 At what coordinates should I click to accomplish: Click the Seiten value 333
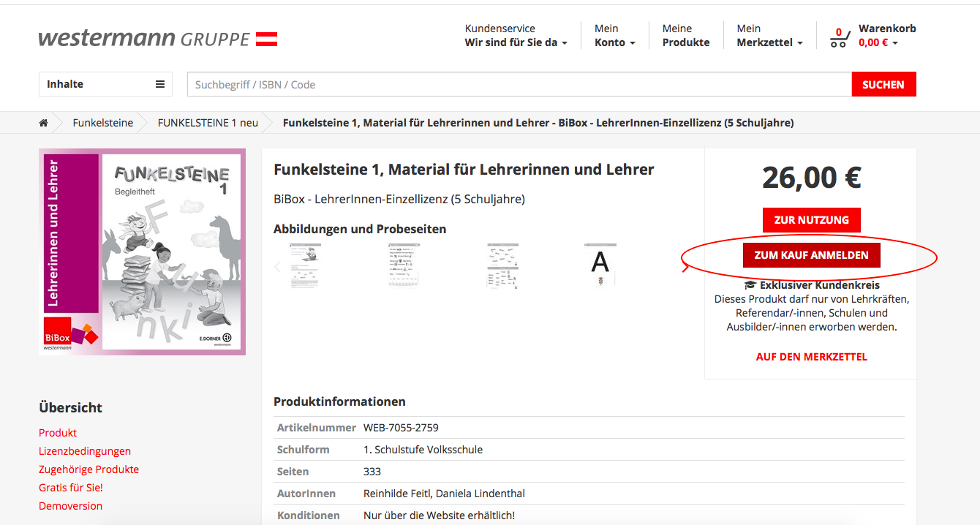pyautogui.click(x=372, y=472)
